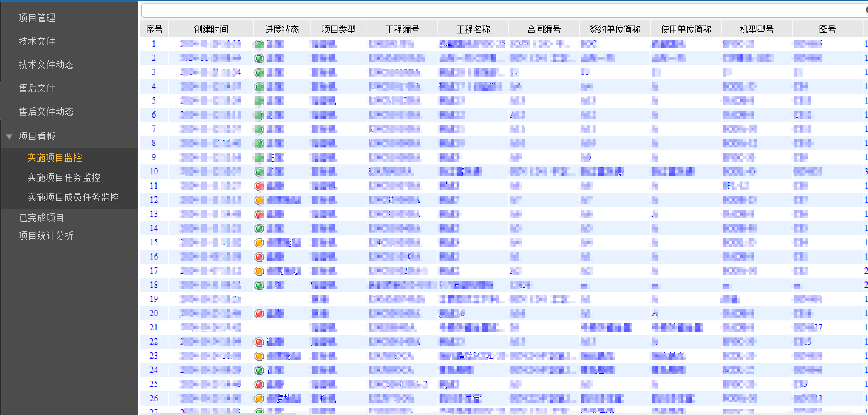Viewport: 868px width, 415px height.
Task: Open 实施项目成员任务监控 submenu item
Action: (x=73, y=197)
